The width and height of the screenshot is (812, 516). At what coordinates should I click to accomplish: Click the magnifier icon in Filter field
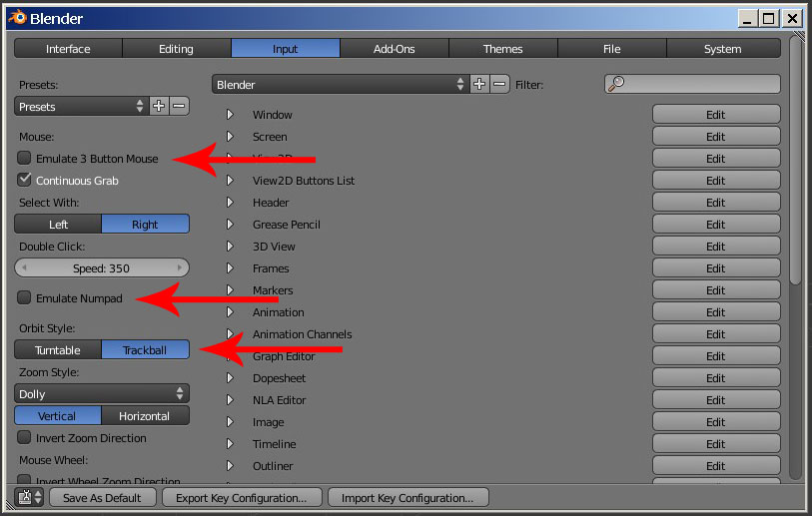pos(616,85)
